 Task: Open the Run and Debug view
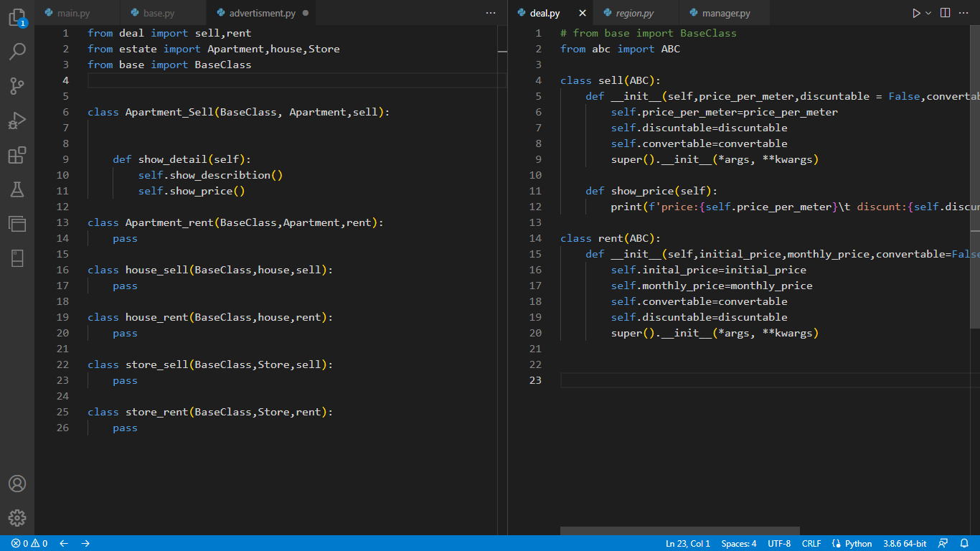[x=17, y=121]
